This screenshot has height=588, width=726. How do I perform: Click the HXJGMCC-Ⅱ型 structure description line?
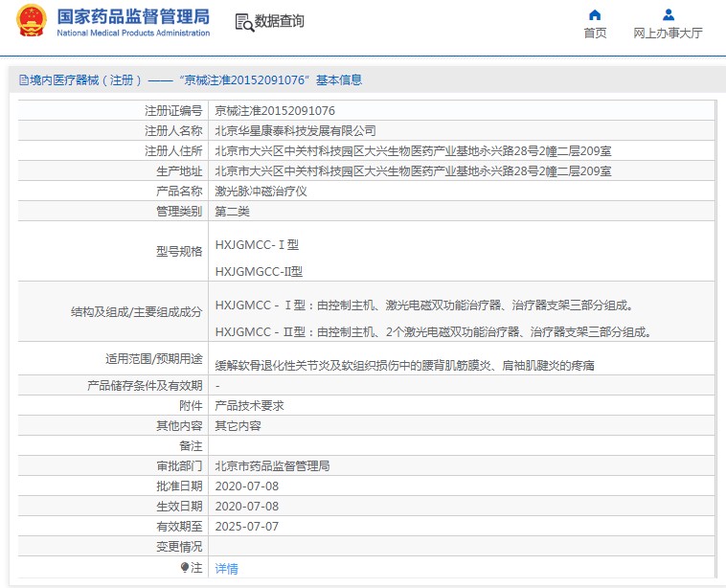point(434,332)
